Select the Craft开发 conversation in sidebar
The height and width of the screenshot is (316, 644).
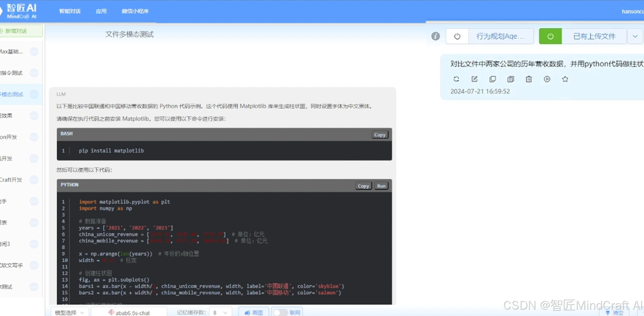point(11,180)
